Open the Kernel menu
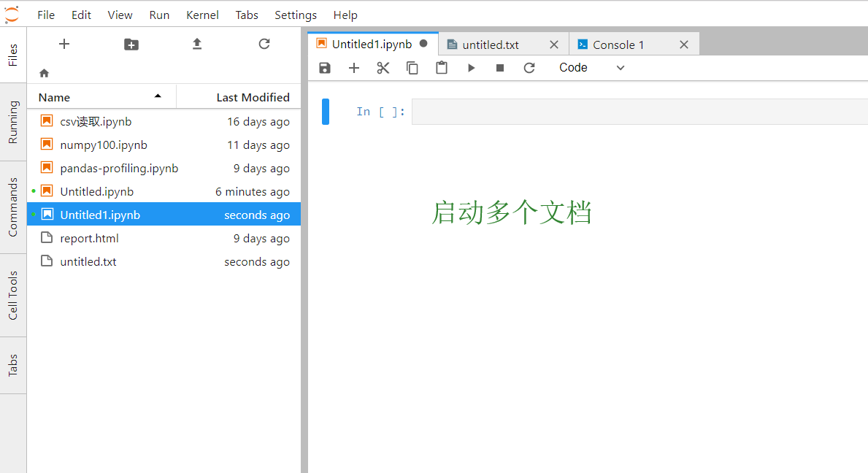Viewport: 868px width, 473px height. coord(203,15)
